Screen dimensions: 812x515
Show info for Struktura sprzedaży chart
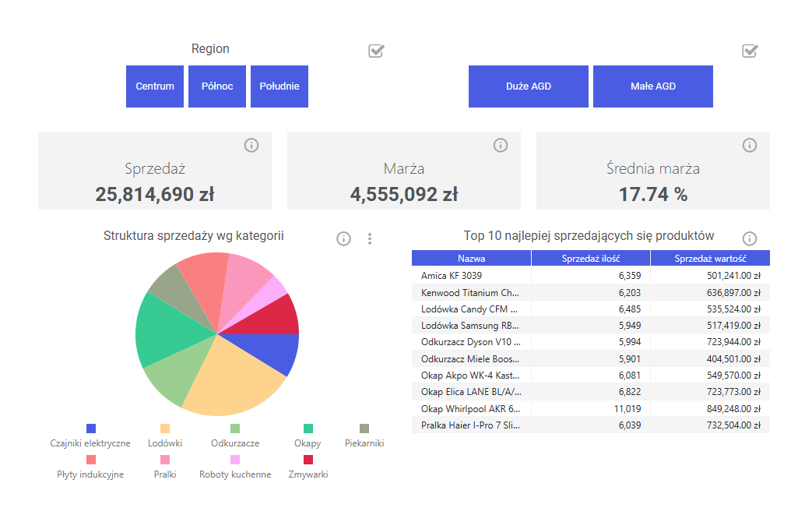click(343, 238)
